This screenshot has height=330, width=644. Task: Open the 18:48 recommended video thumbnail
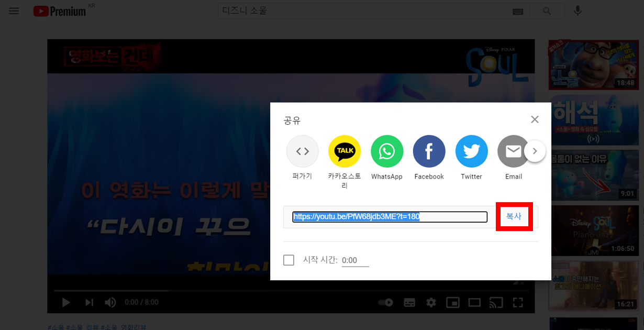[x=593, y=64]
